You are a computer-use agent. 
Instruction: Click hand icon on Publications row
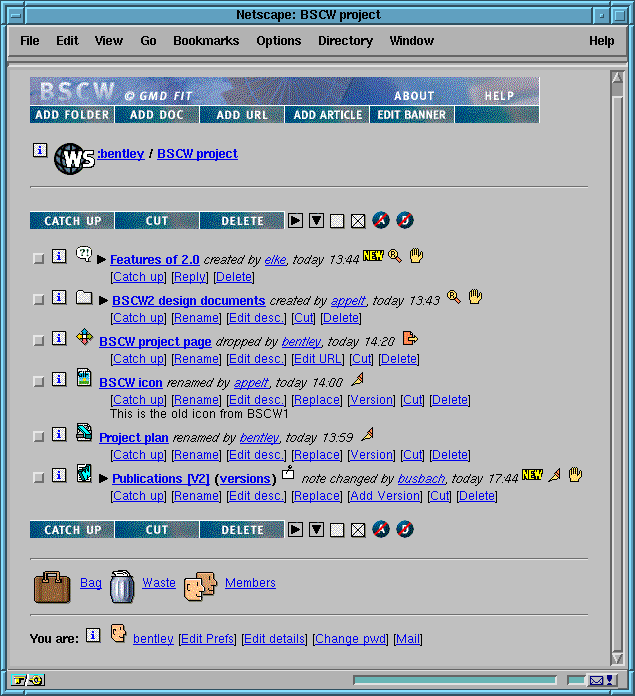click(x=575, y=475)
